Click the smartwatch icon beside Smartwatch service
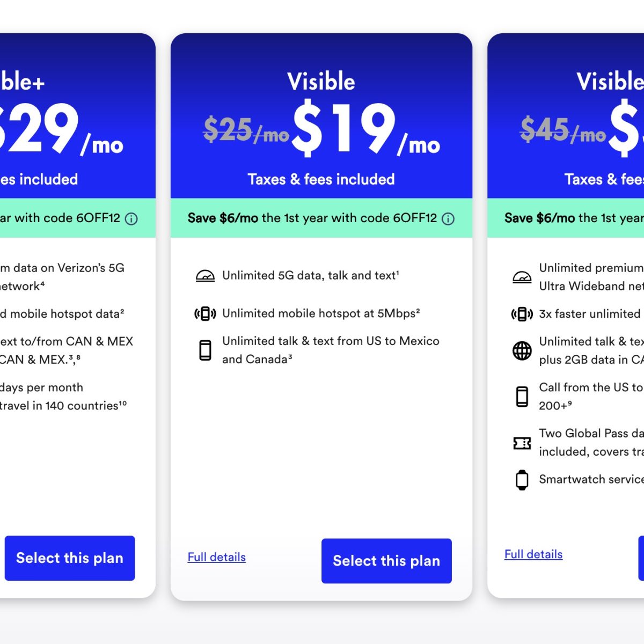The image size is (644, 644). pyautogui.click(x=522, y=479)
